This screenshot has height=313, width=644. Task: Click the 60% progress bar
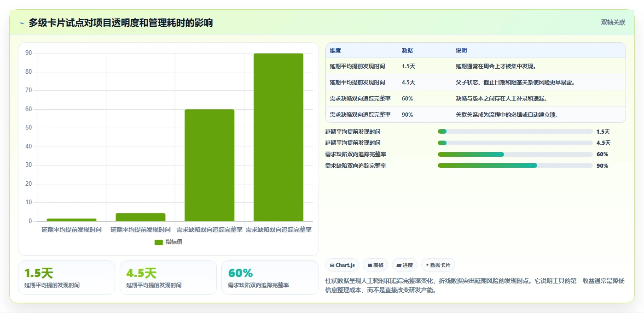[x=515, y=154]
